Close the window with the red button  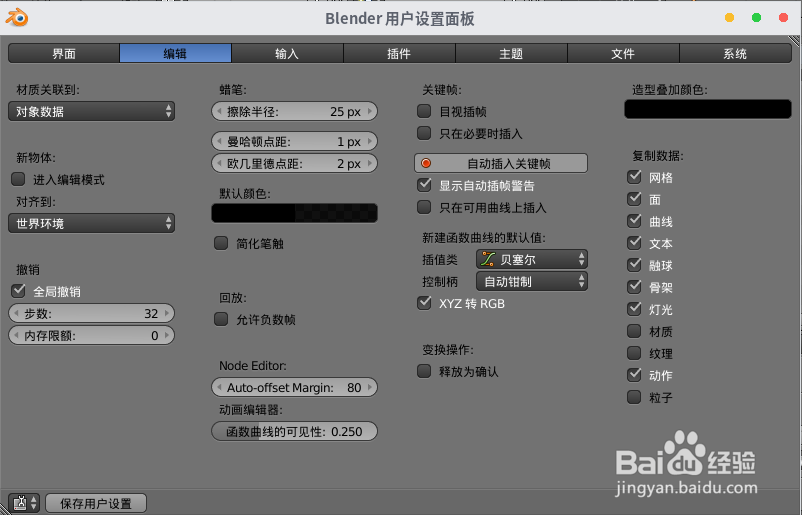coord(783,18)
